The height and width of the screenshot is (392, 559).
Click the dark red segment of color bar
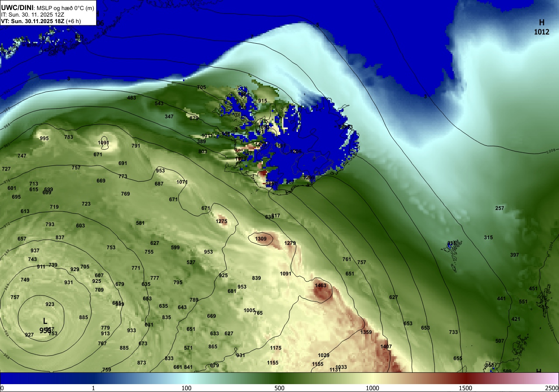[466, 378]
